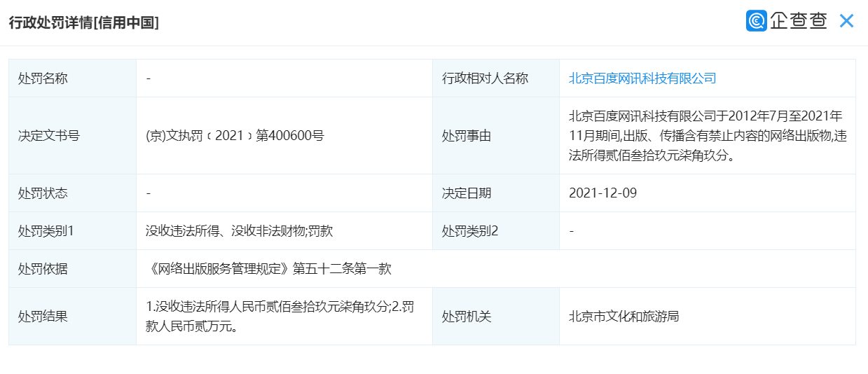
Task: Click the 处罚状态 label cell
Action: coord(73,193)
